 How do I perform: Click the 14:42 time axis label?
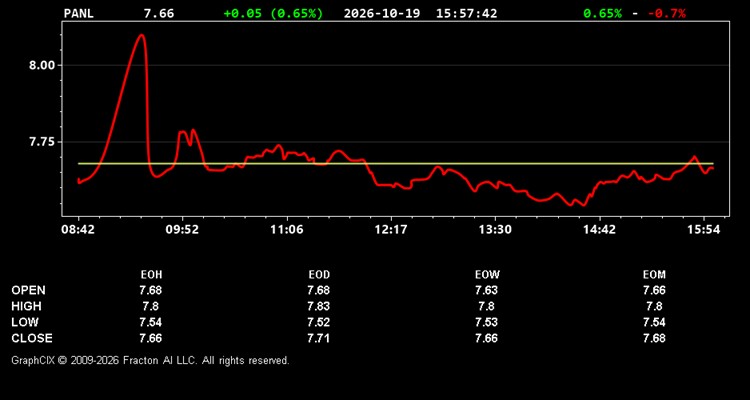click(x=599, y=229)
